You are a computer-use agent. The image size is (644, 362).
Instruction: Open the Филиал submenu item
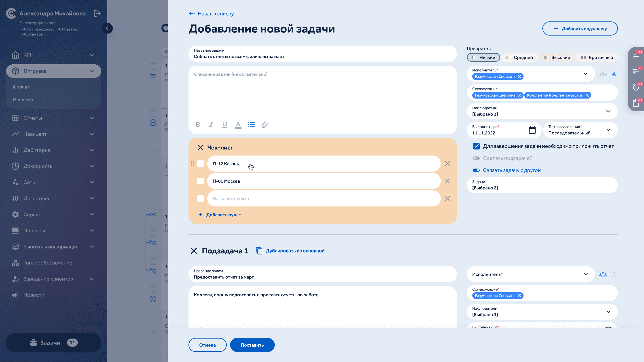21,87
